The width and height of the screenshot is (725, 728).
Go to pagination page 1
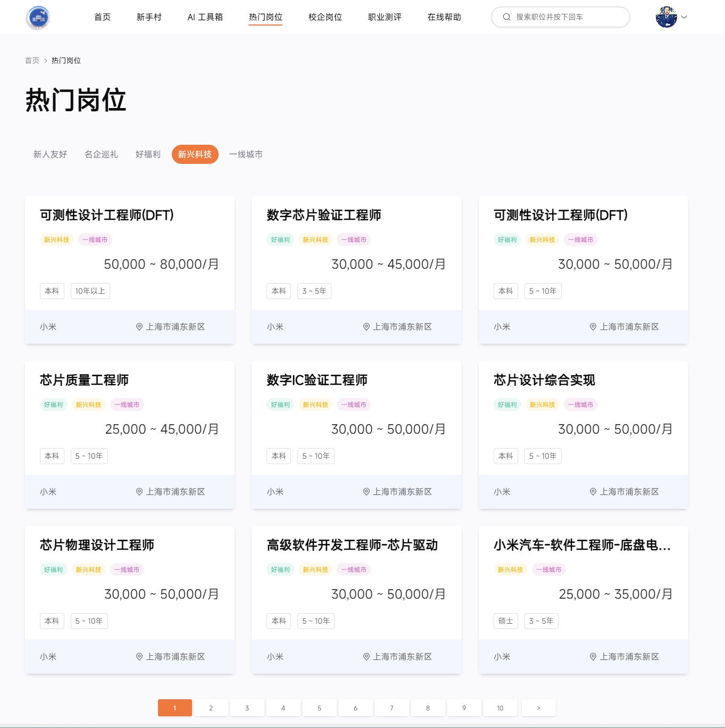point(175,708)
